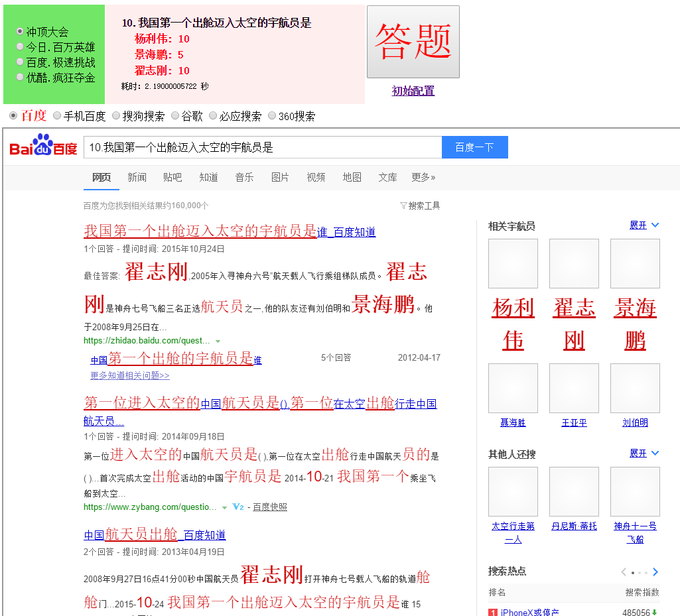The height and width of the screenshot is (616, 680).
Task: Focus the Baidu search query box
Action: 262,147
